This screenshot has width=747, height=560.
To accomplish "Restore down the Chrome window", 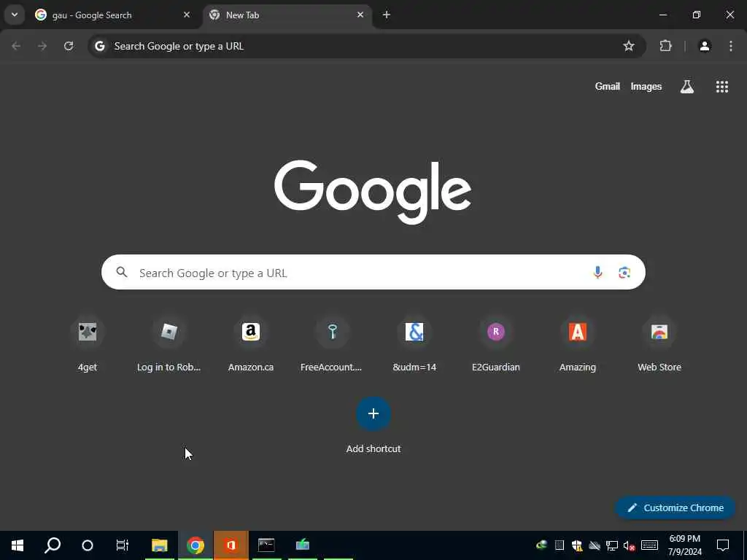I will coord(697,15).
